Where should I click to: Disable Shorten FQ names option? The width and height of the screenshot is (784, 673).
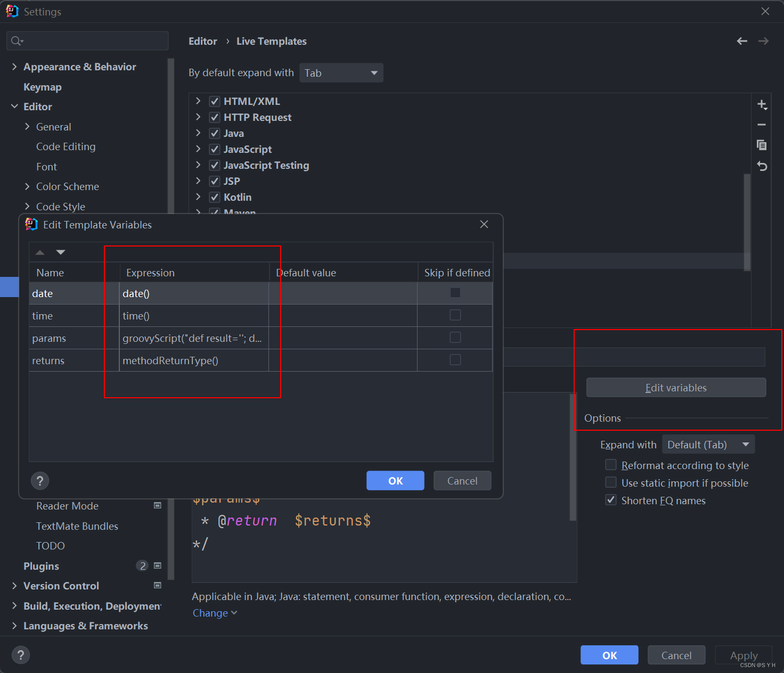coord(611,500)
